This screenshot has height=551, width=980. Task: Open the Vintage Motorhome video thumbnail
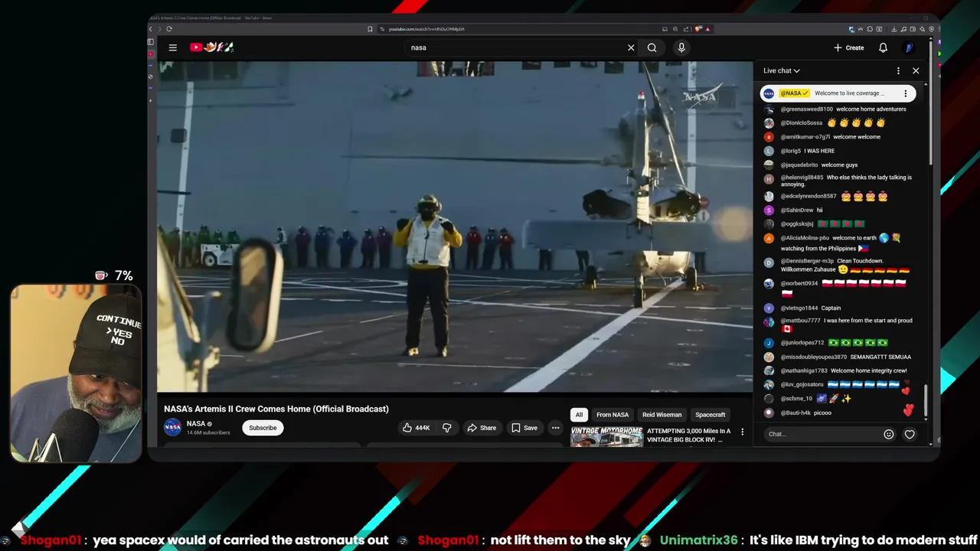point(606,436)
